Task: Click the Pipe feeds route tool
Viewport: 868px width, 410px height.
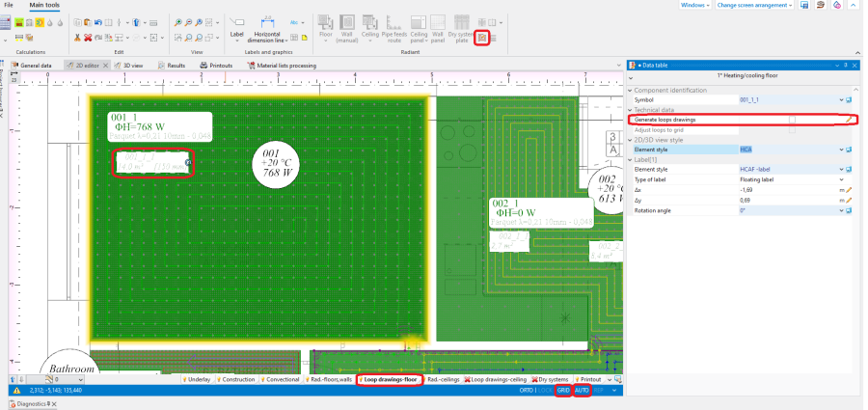Action: [394, 29]
